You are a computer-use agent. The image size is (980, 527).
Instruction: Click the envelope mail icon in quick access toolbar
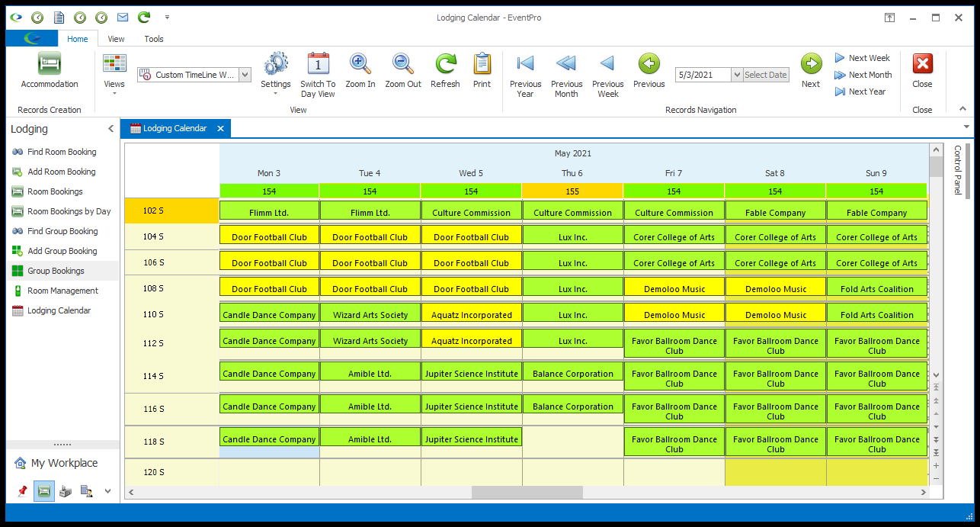(x=123, y=17)
